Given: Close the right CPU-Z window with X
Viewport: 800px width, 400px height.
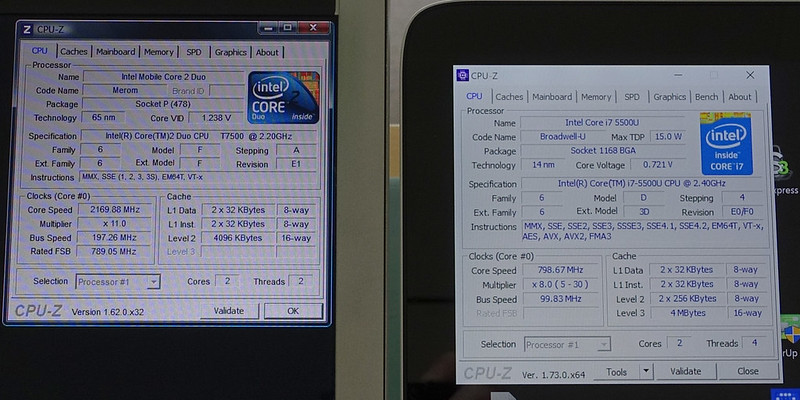Looking at the screenshot, I should (750, 75).
